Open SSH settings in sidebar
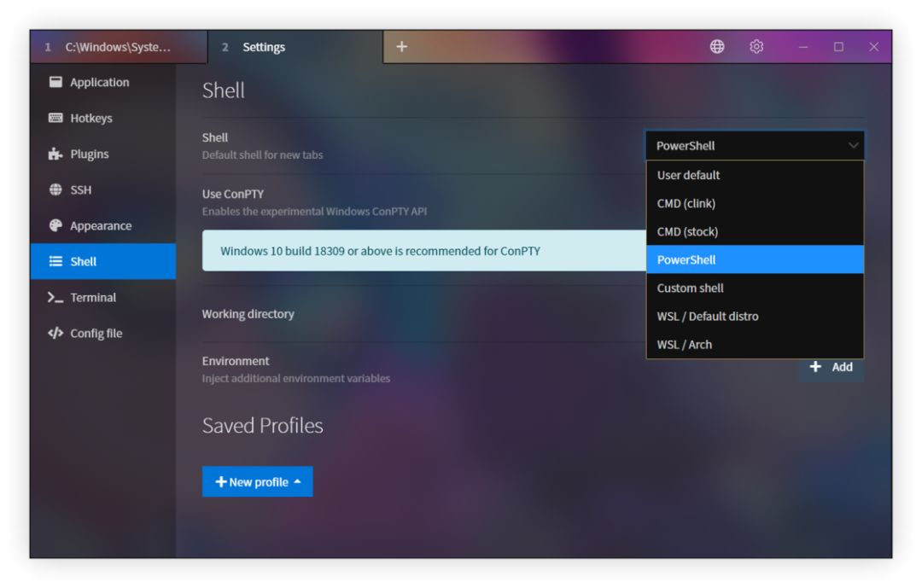Image resolution: width=922 pixels, height=588 pixels. 103,190
